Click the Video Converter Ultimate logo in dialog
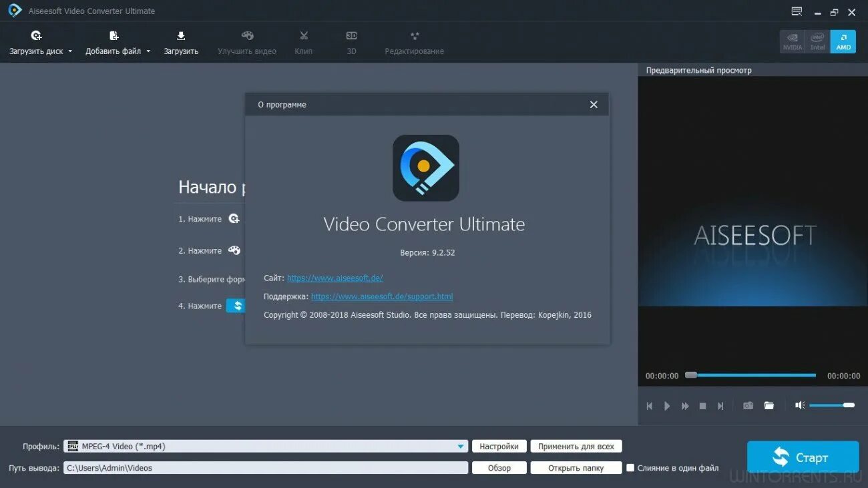The width and height of the screenshot is (868, 488). point(426,168)
